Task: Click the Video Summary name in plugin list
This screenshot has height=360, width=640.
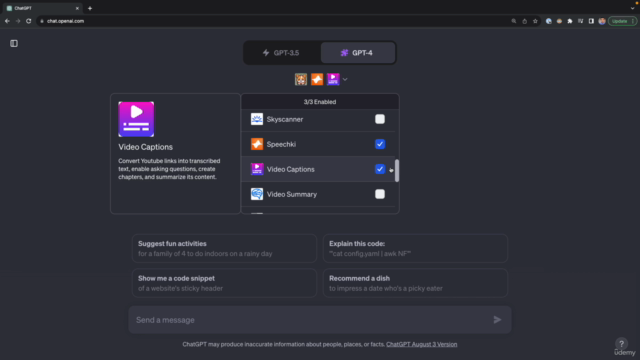Action: click(291, 194)
